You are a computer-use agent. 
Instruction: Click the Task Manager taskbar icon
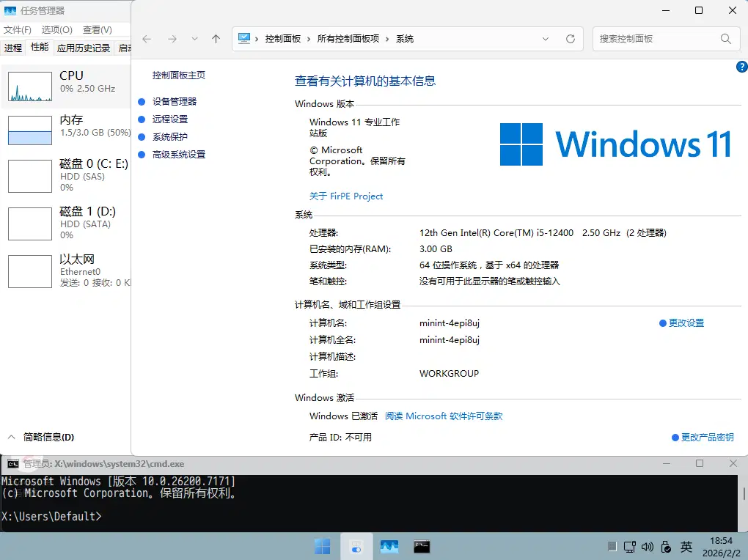[x=389, y=547]
